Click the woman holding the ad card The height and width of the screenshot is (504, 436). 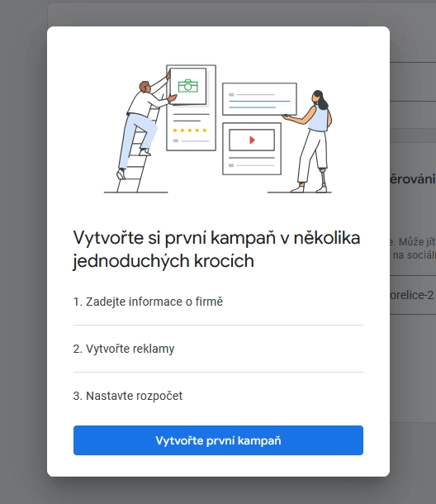click(310, 141)
